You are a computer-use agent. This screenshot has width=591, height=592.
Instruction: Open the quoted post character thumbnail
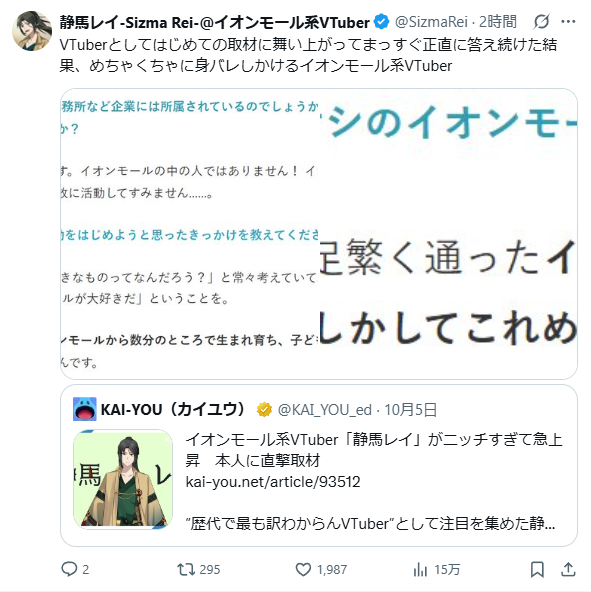click(123, 479)
